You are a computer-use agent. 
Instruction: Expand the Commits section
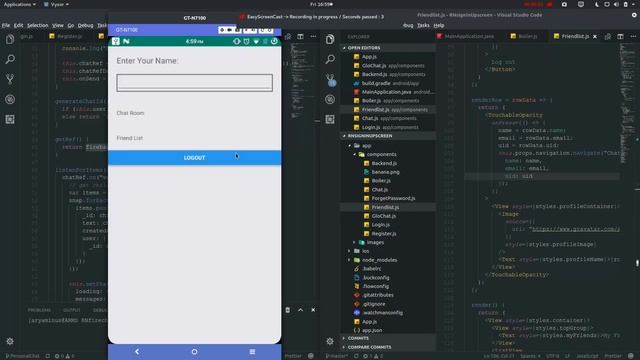(x=388, y=338)
